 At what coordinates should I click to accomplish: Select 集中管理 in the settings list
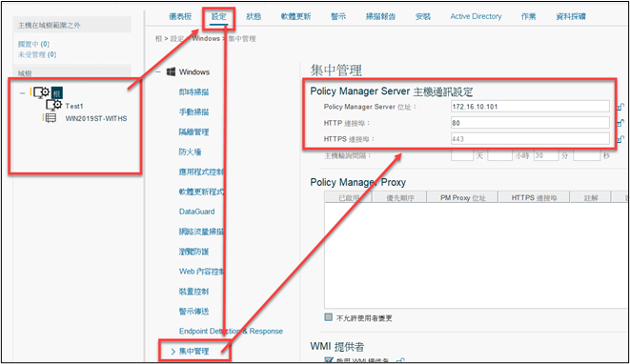pyautogui.click(x=193, y=352)
